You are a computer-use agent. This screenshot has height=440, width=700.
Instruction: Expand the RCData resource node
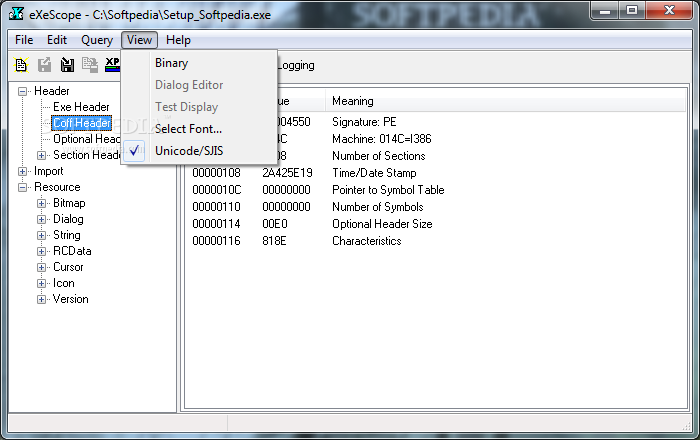coord(41,252)
